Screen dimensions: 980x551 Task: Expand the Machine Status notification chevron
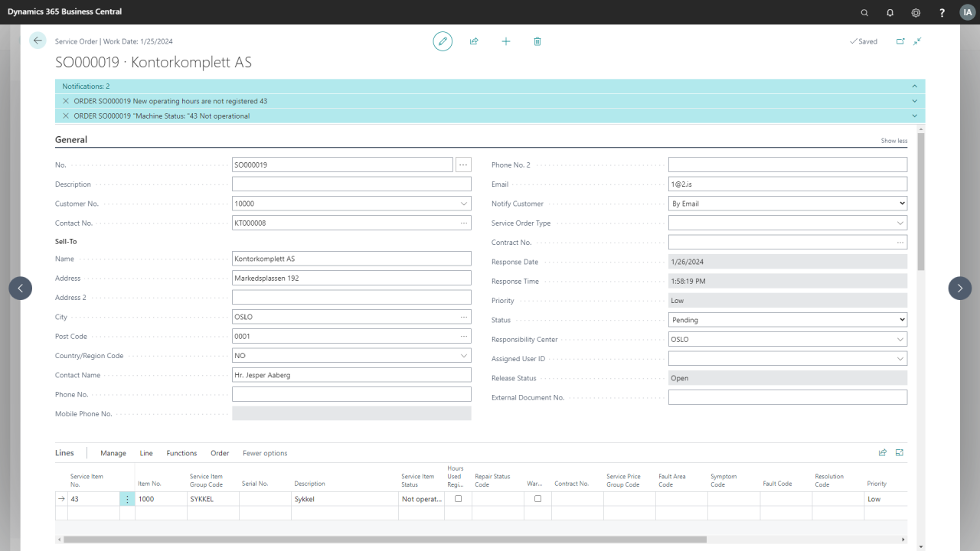click(914, 116)
